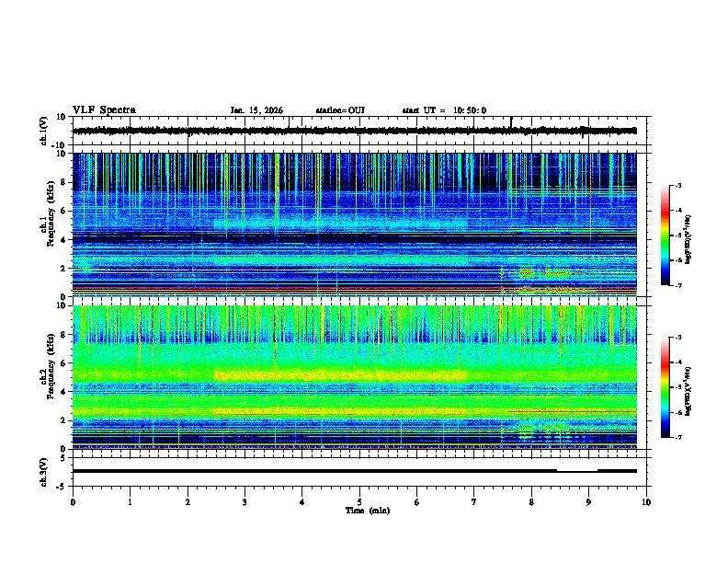Click the time axis tick label "2"
The height and width of the screenshot is (563, 728).
click(x=188, y=501)
